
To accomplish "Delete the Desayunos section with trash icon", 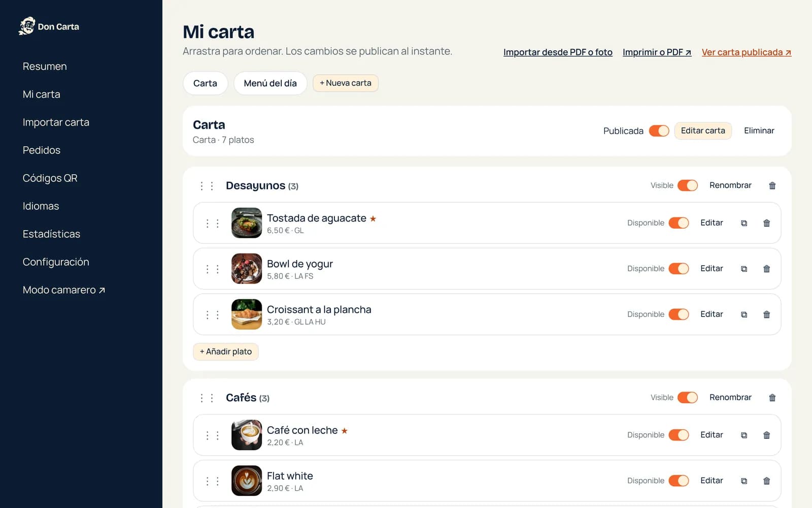I will [x=772, y=185].
